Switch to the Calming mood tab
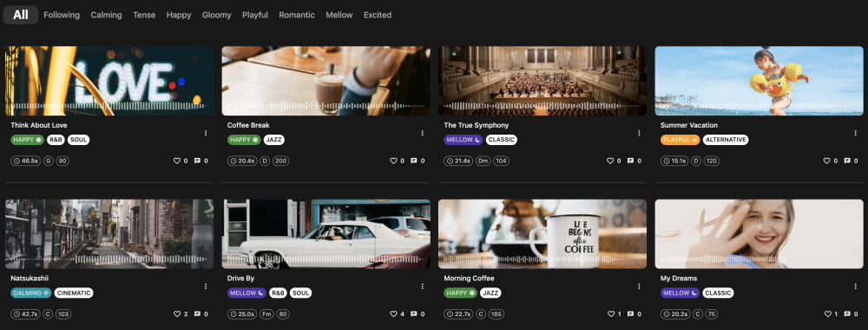868x330 pixels. coord(106,15)
